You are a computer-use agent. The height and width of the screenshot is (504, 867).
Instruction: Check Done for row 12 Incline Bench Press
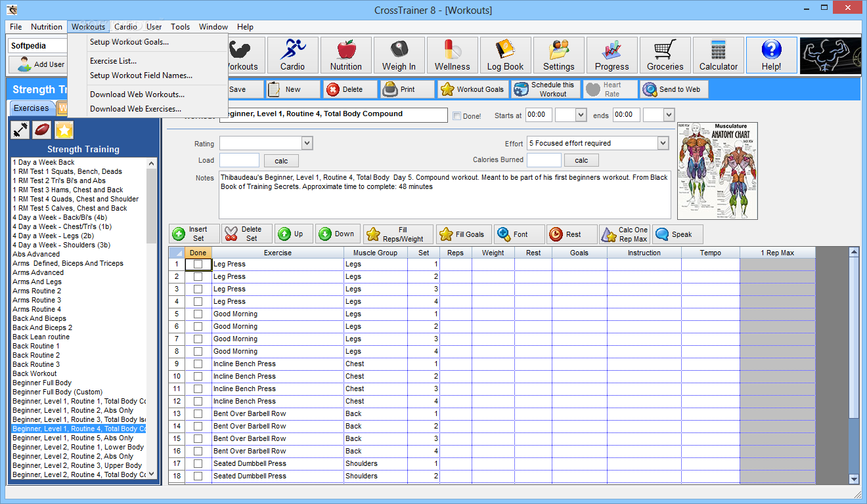pyautogui.click(x=198, y=401)
